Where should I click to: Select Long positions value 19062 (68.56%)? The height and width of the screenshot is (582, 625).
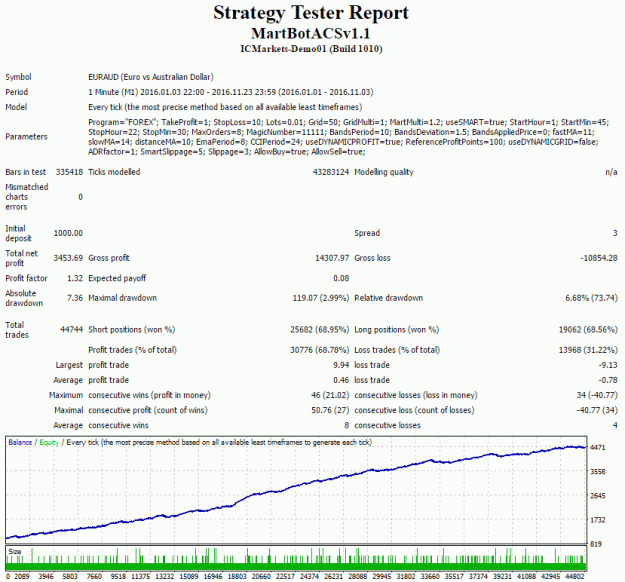pos(588,330)
